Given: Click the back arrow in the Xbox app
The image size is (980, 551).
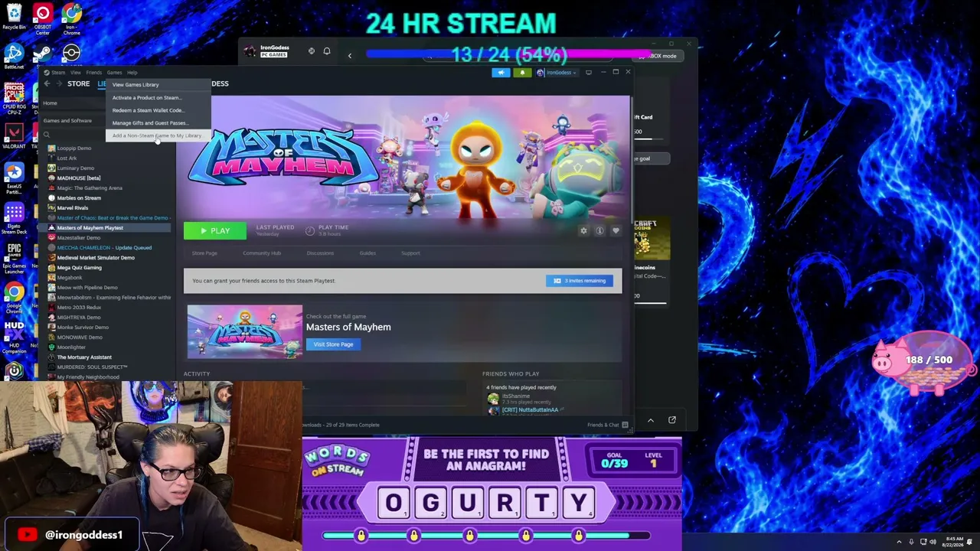Looking at the screenshot, I should (350, 55).
